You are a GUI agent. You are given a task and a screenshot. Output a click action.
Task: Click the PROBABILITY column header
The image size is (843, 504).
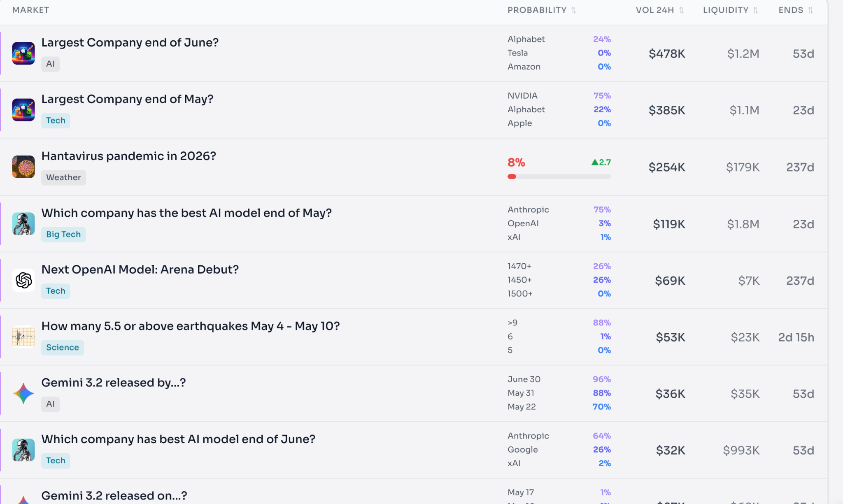tap(537, 10)
